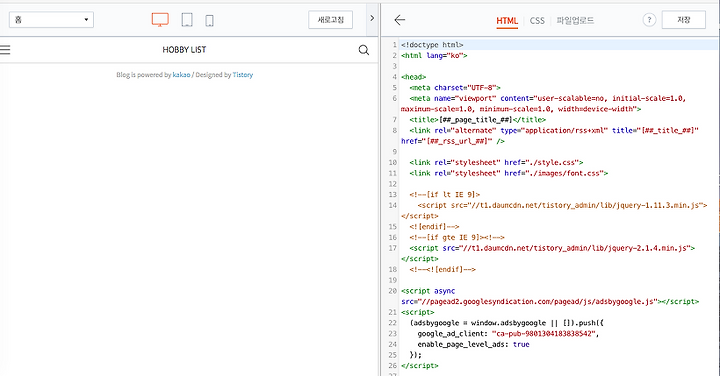Open the 파일업로드 tab
720x376 pixels.
pyautogui.click(x=575, y=21)
